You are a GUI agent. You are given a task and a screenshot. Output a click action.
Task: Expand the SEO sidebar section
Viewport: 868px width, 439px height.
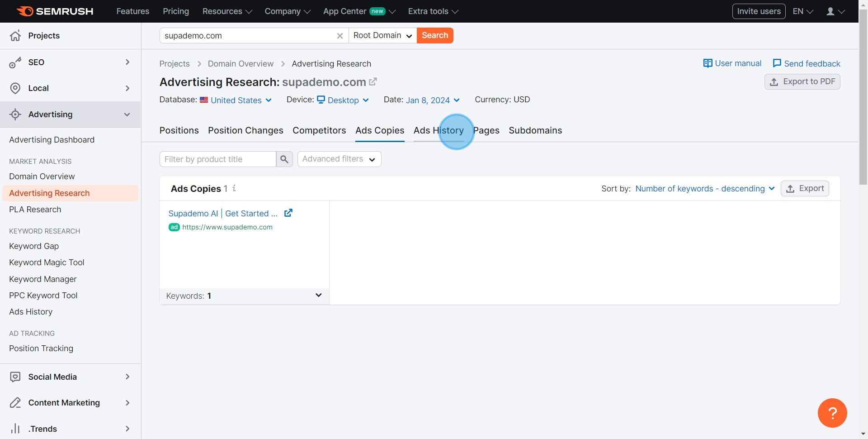click(x=127, y=62)
